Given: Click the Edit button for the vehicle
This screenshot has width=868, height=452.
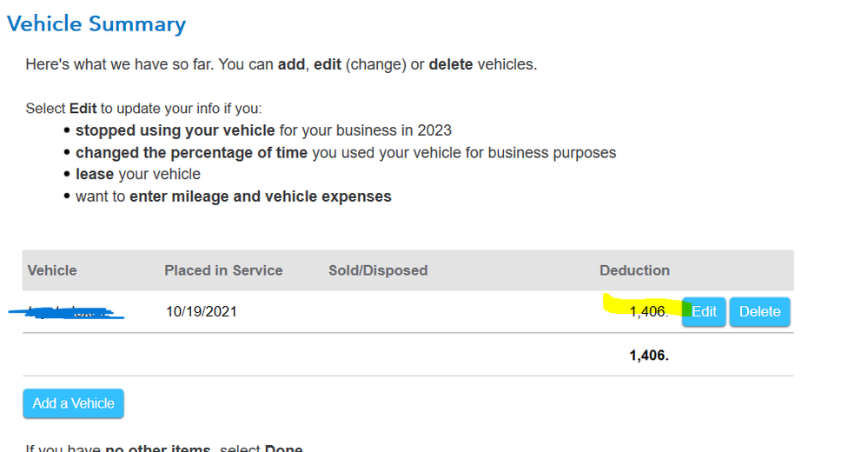Looking at the screenshot, I should [x=704, y=312].
